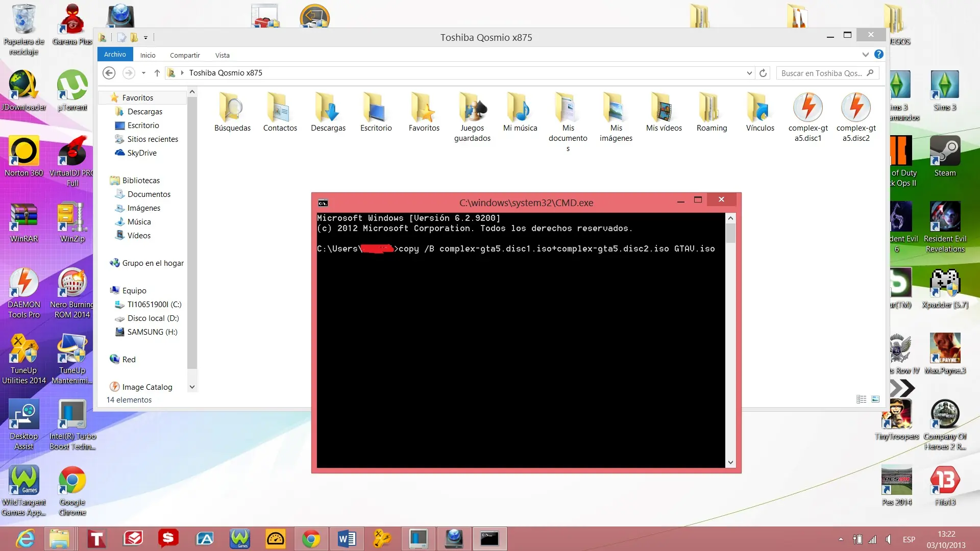980x551 pixels.
Task: Switch to the Vista ribbon tab
Action: [223, 55]
